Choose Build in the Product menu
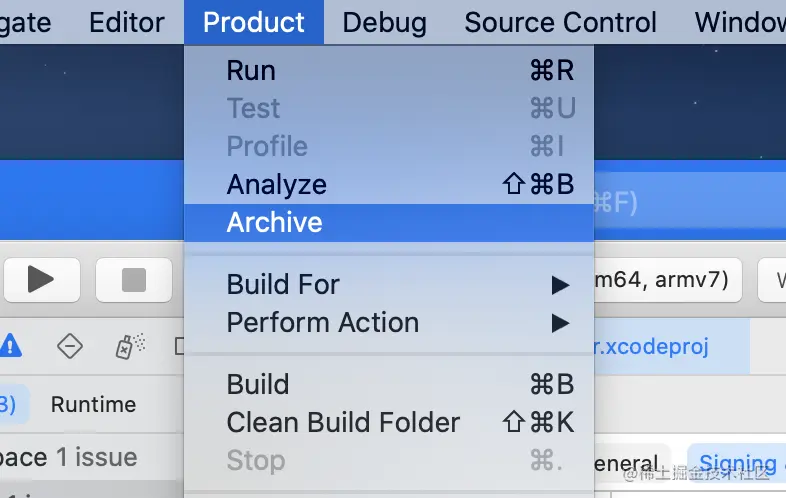 (x=258, y=385)
